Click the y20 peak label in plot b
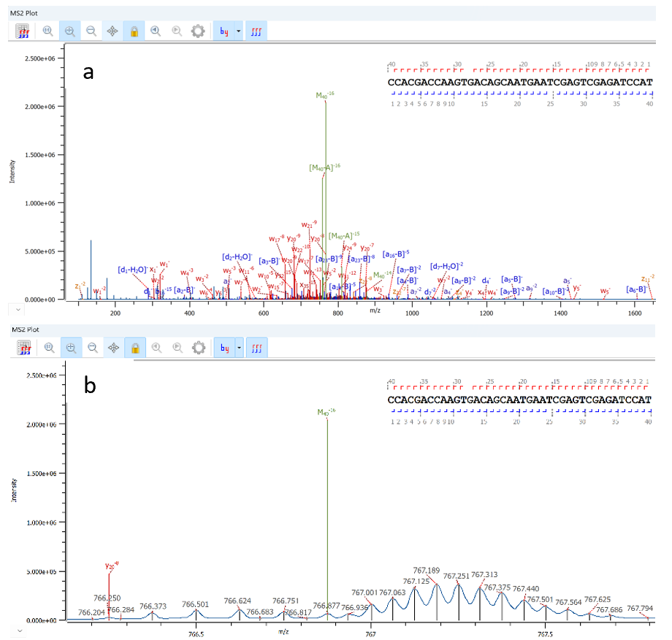 (x=112, y=565)
